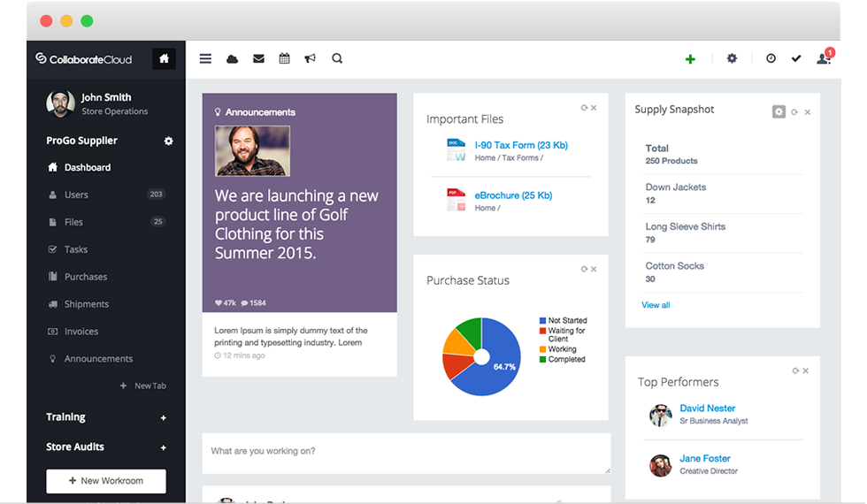This screenshot has width=867, height=504.
Task: Click the checkmark icon in top toolbar
Action: click(x=796, y=58)
